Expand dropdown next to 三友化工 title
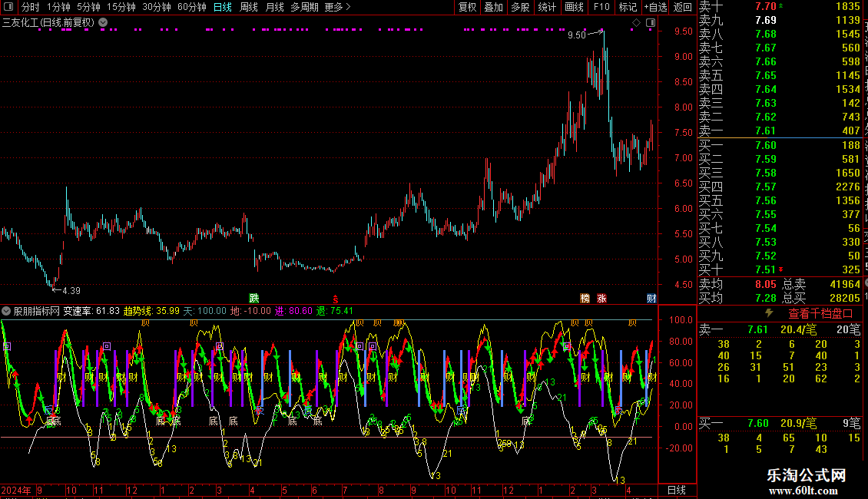Viewport: 868px width, 499px height. [103, 23]
